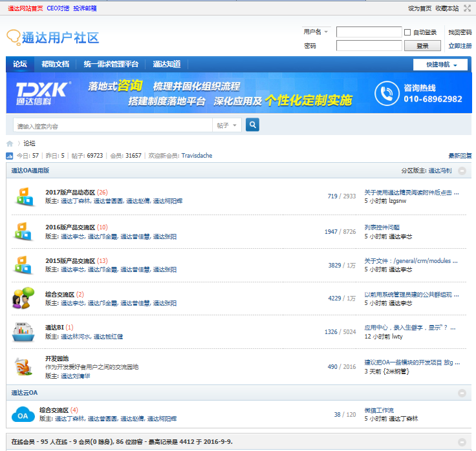Open latest post 列表控件问题
Viewport: 476px width, 451px height.
[382, 227]
